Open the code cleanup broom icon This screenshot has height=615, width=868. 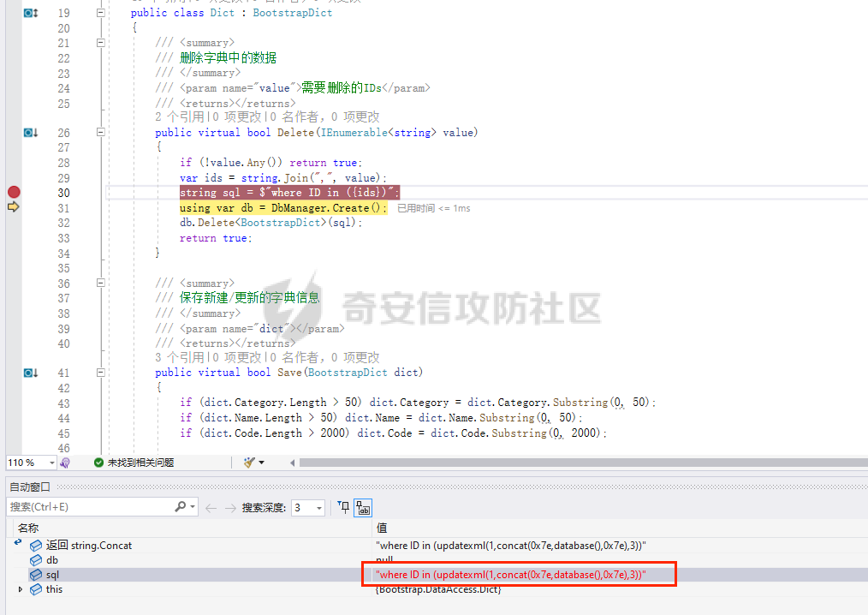249,463
